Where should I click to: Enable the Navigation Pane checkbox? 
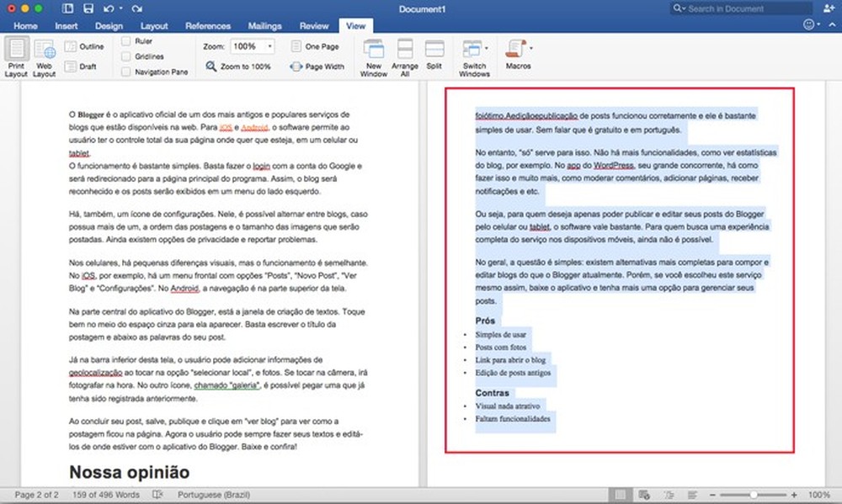126,72
